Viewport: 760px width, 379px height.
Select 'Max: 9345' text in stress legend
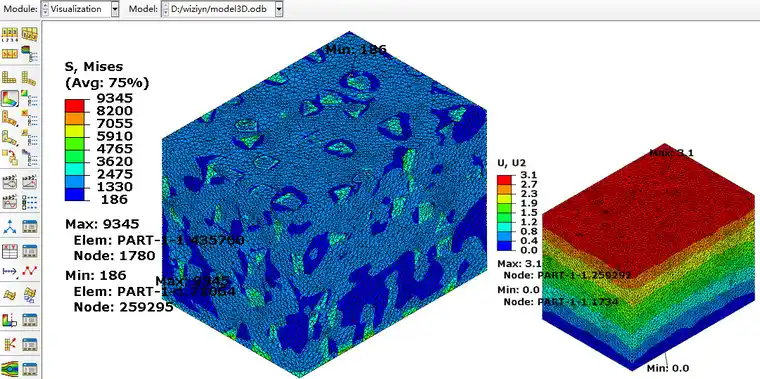pos(102,224)
